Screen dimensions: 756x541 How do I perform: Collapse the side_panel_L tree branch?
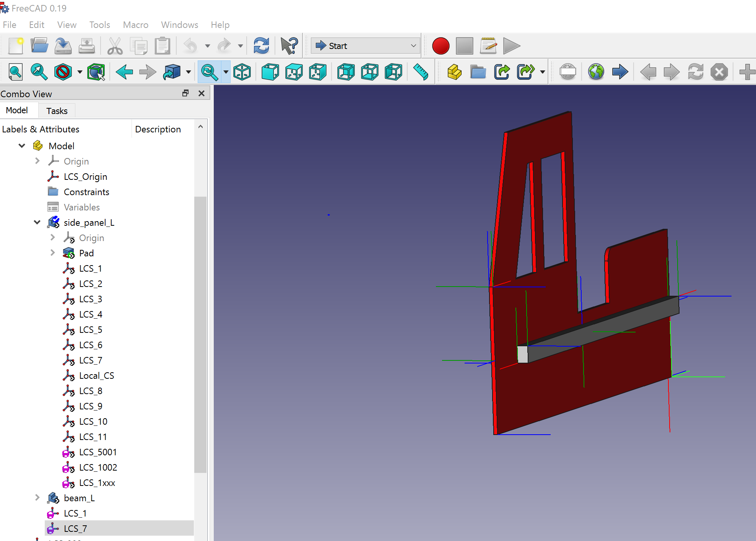coord(37,222)
